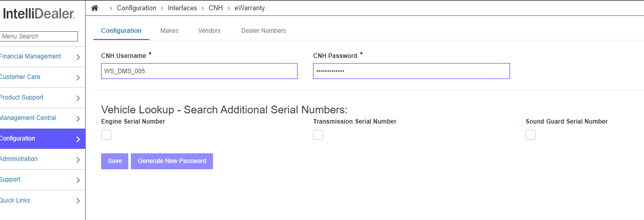Expand Product Support menu arrow

[78, 98]
